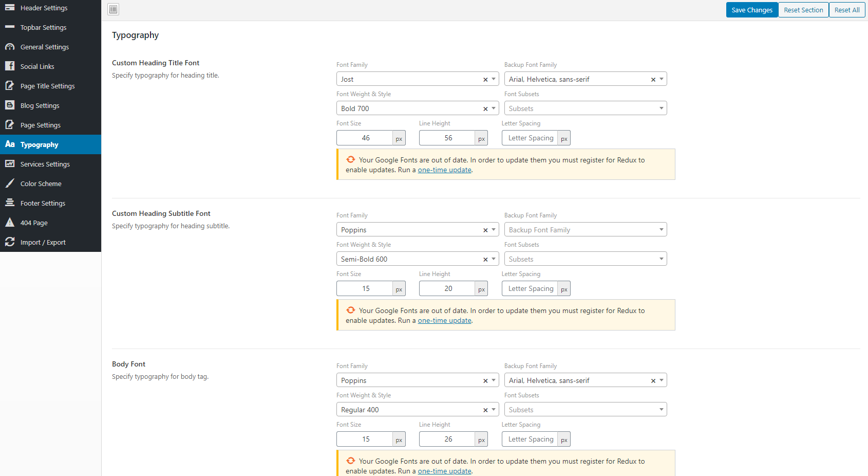
Task: Open heading subtitle Subsets dropdown
Action: click(x=586, y=259)
